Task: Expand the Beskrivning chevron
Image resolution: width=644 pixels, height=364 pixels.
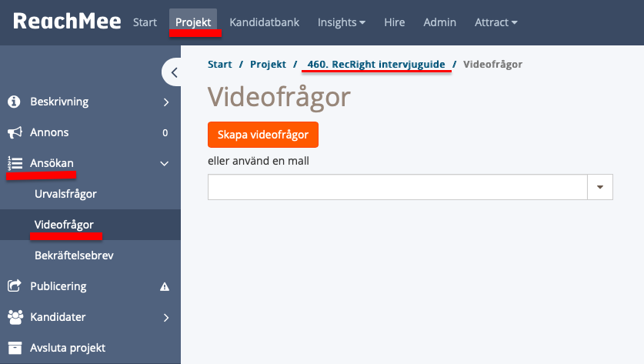Action: click(166, 102)
